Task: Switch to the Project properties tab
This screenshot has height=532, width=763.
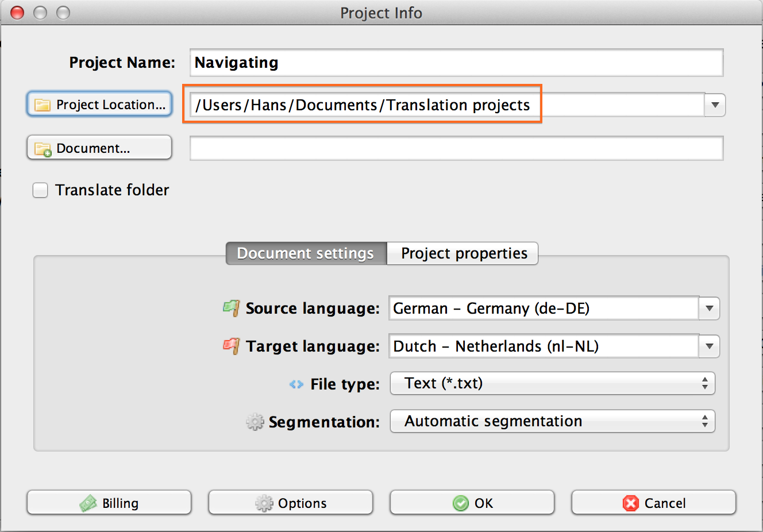Action: click(463, 253)
